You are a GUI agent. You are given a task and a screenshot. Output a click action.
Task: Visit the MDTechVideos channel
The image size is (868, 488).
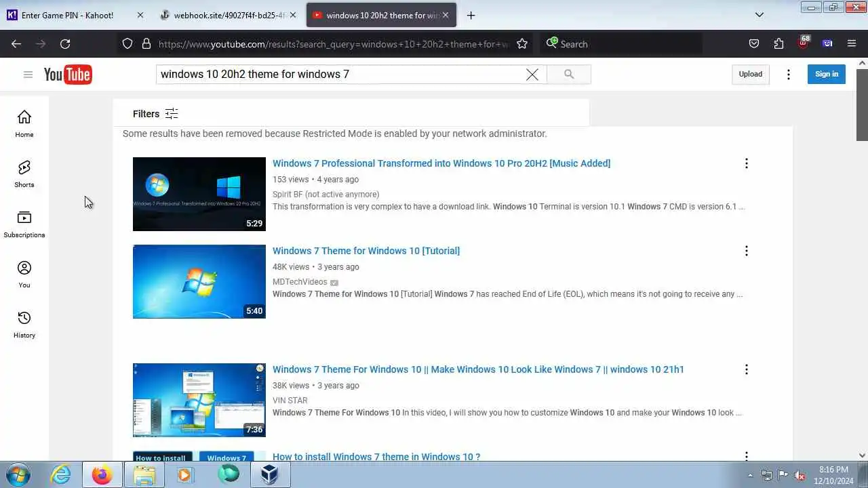[x=300, y=282]
